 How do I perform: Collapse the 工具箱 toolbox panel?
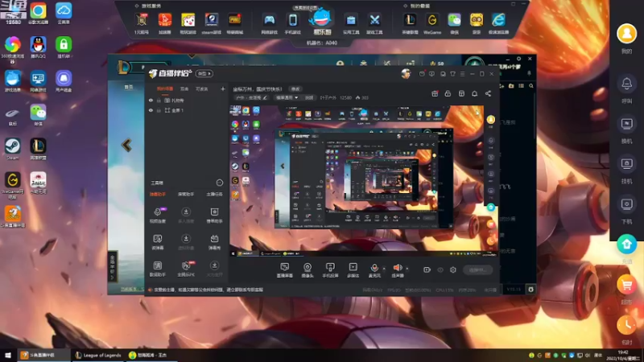(x=219, y=183)
